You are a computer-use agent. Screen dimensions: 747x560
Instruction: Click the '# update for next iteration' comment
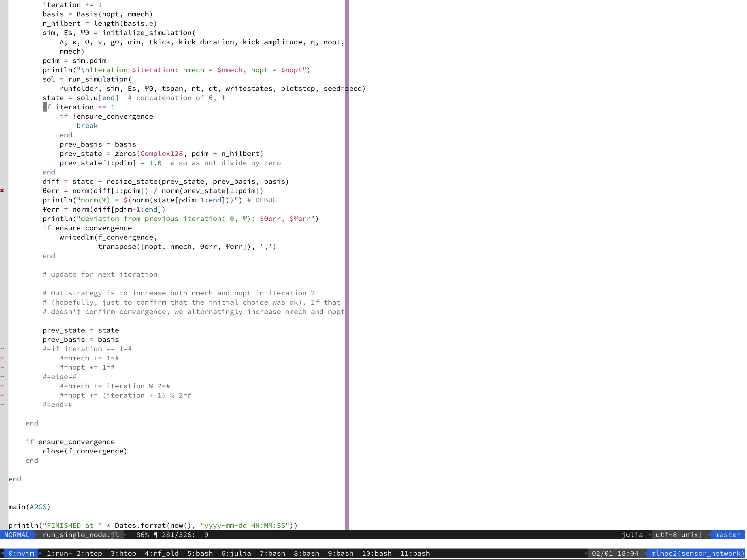tap(100, 274)
